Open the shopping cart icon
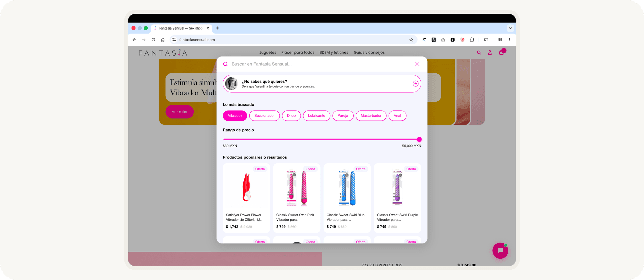Screen dimensions: 644x280 [x=502, y=52]
